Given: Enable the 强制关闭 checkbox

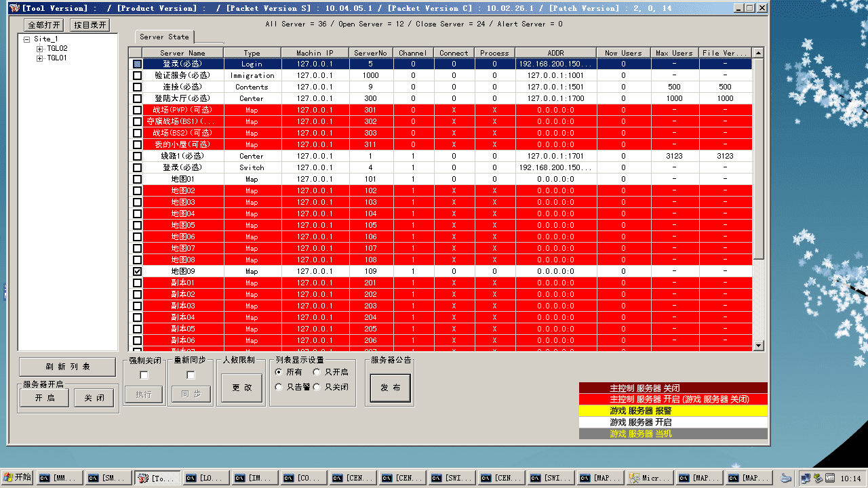Looking at the screenshot, I should pos(144,375).
